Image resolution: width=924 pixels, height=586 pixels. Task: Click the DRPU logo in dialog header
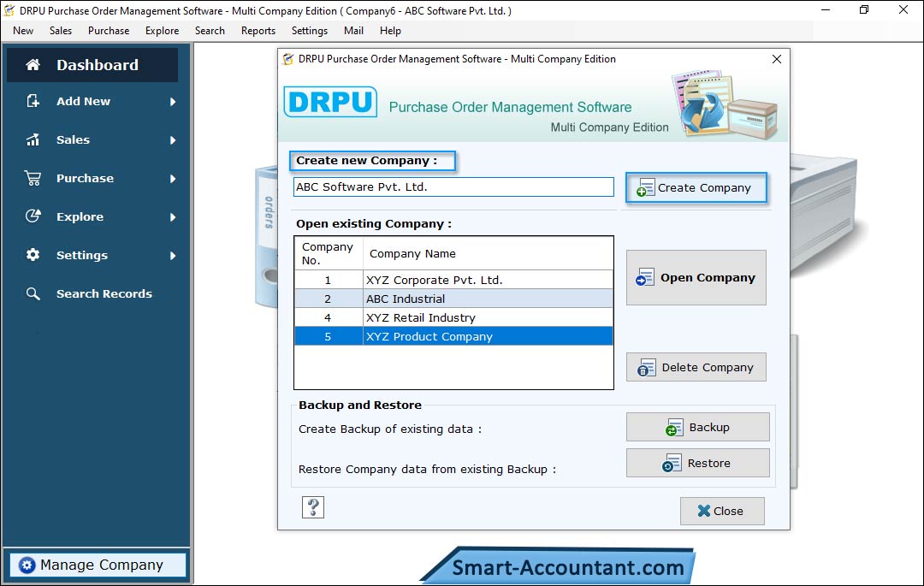pos(330,102)
